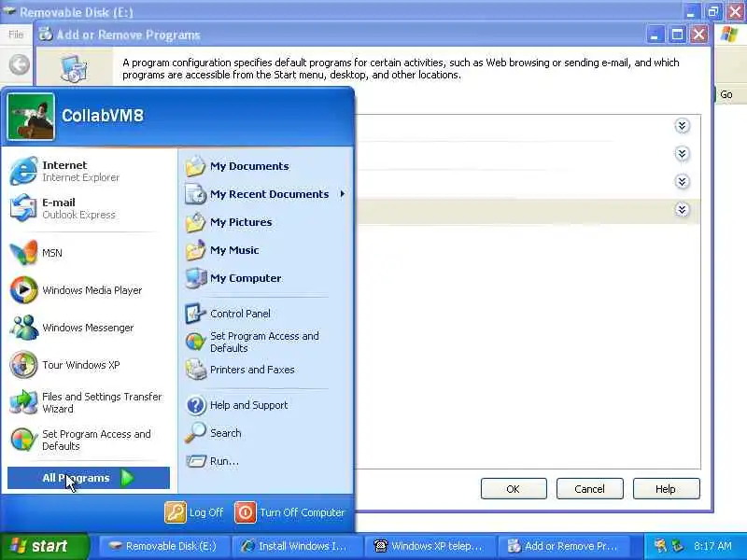
Task: Launch Tour Windows XP
Action: [89, 365]
